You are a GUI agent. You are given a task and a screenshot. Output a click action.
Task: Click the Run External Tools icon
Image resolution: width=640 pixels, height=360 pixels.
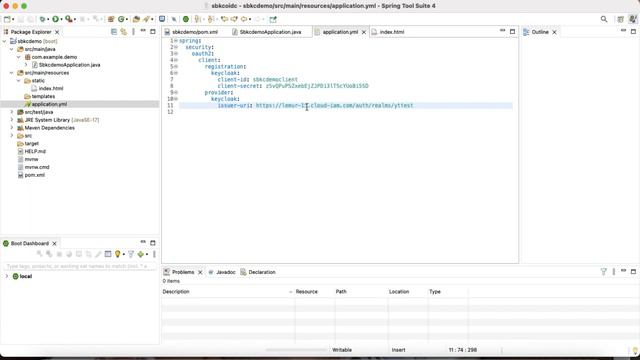(69, 19)
